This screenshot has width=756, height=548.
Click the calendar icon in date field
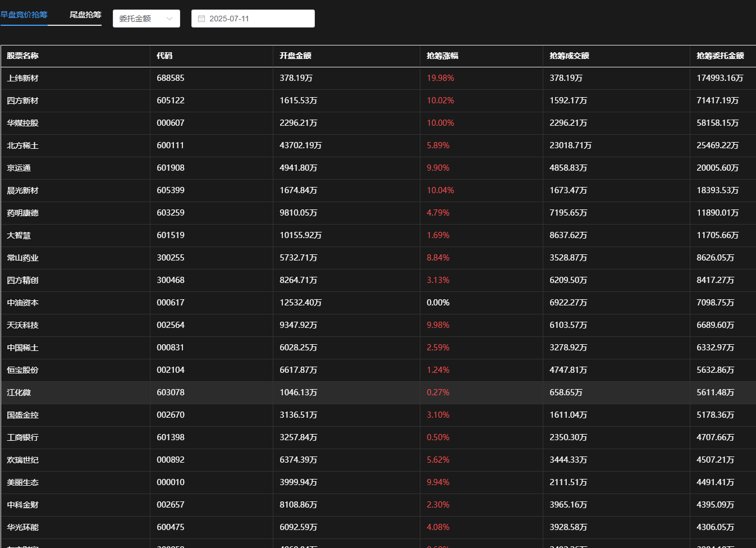(x=201, y=19)
